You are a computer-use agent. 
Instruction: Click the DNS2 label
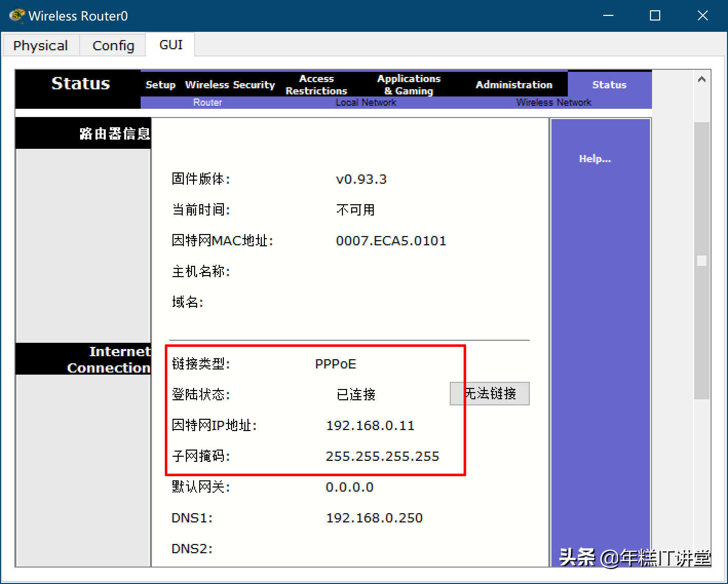click(x=192, y=549)
